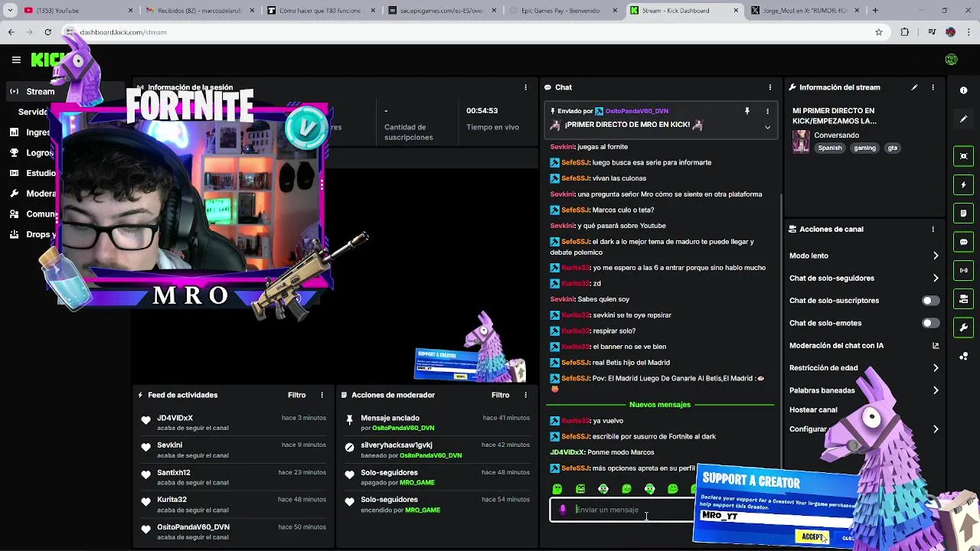Open Moderación del chat con IA external link
This screenshot has width=980, height=551.
[x=935, y=346]
